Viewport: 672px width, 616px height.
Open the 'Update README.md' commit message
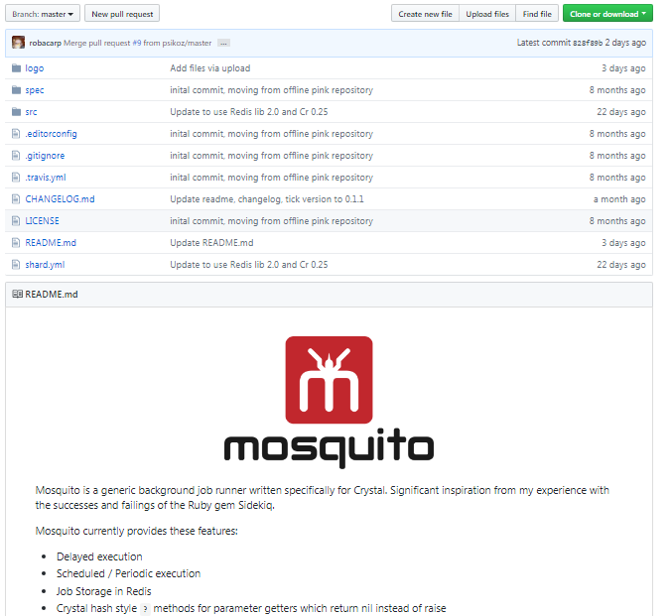point(211,243)
